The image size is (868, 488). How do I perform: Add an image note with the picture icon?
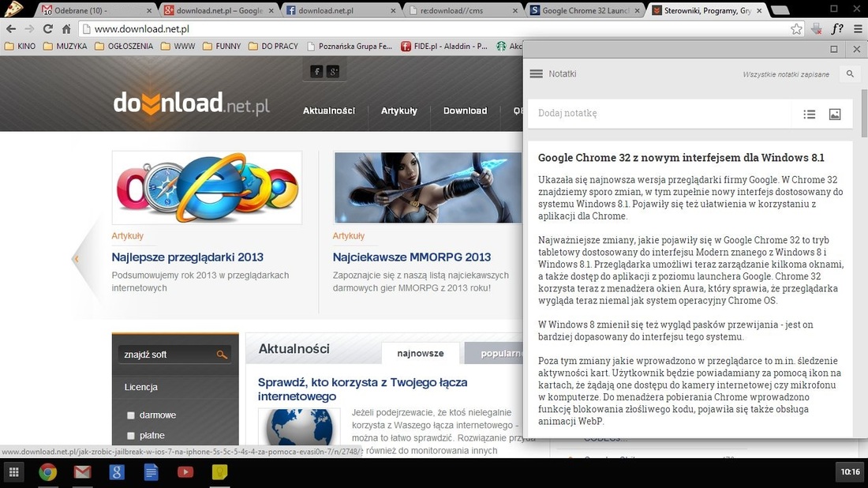(835, 114)
